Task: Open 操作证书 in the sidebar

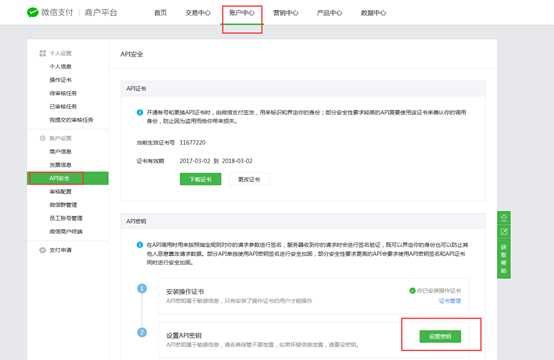Action: click(x=60, y=80)
